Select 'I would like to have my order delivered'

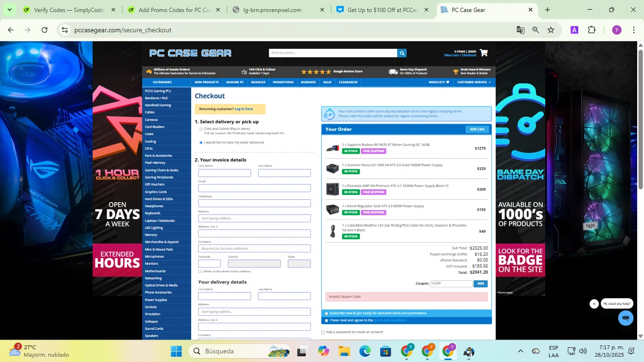201,143
